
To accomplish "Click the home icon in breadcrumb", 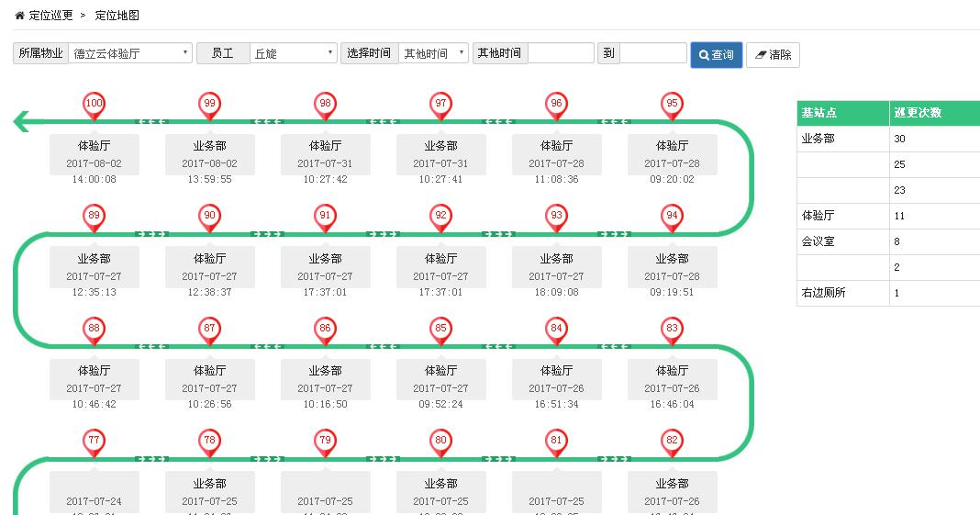I will tap(19, 16).
